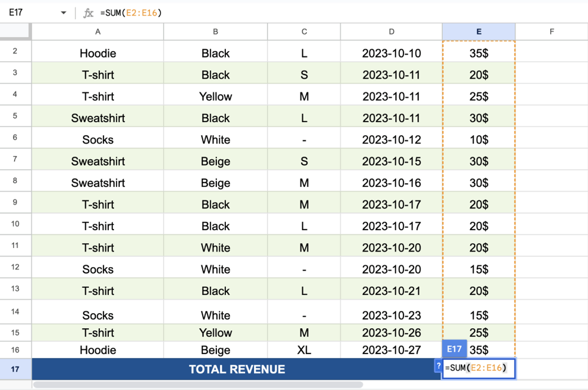The width and height of the screenshot is (588, 390).
Task: Open the Name box dropdown arrow
Action: 64,13
